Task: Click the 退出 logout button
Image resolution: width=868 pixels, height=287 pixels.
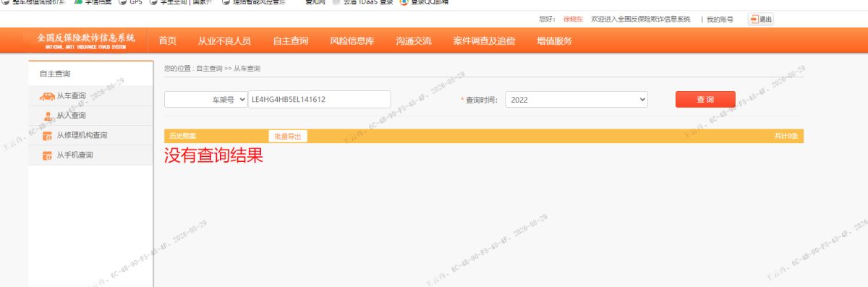Action: (x=761, y=19)
